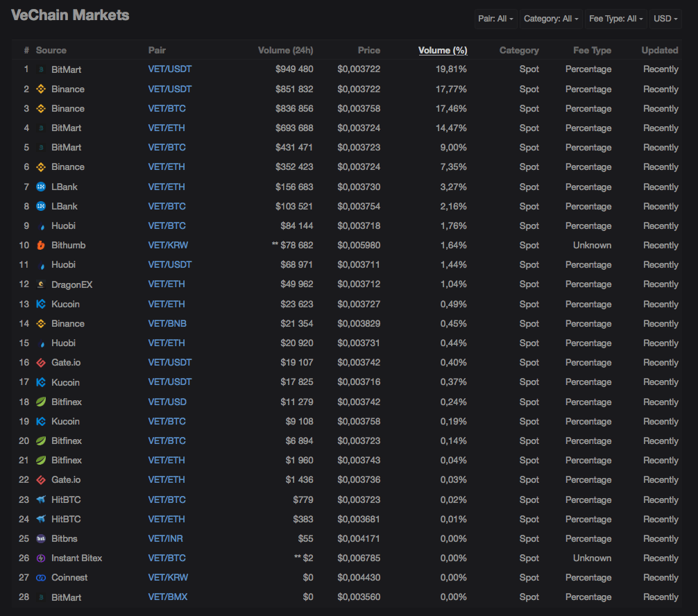Image resolution: width=698 pixels, height=616 pixels.
Task: Click the Kucoin icon in row 19
Action: (x=41, y=422)
